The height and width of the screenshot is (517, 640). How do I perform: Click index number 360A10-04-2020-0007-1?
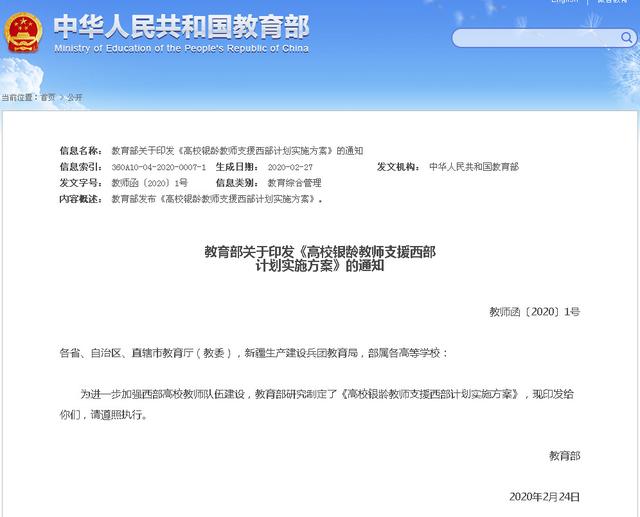click(159, 167)
